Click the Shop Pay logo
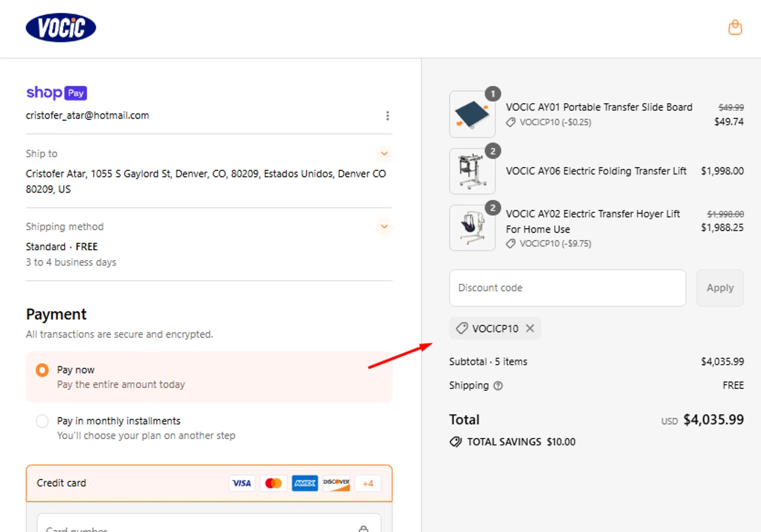Viewport: 761px width, 532px height. (x=56, y=93)
